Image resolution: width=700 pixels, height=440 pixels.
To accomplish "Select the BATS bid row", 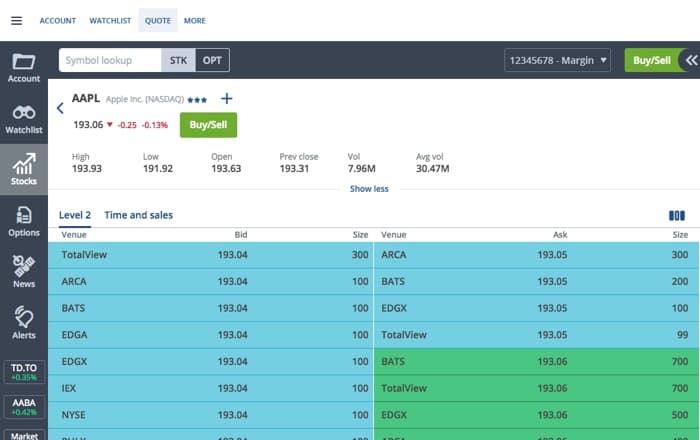I will coord(210,308).
